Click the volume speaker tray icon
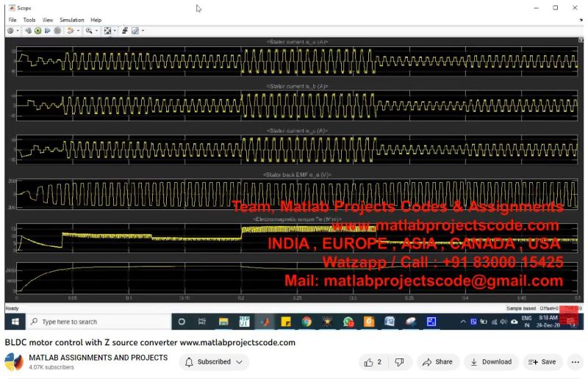 coord(503,322)
